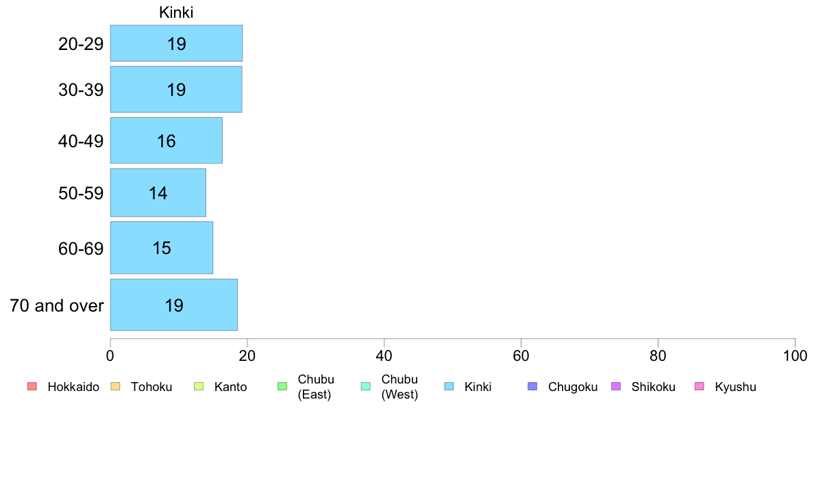The width and height of the screenshot is (814, 504).
Task: Click the Tohoku orange legend swatch
Action: pyautogui.click(x=115, y=386)
